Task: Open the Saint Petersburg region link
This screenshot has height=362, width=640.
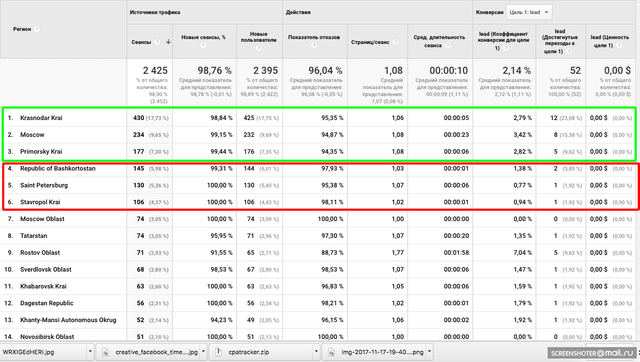Action: coord(44,185)
